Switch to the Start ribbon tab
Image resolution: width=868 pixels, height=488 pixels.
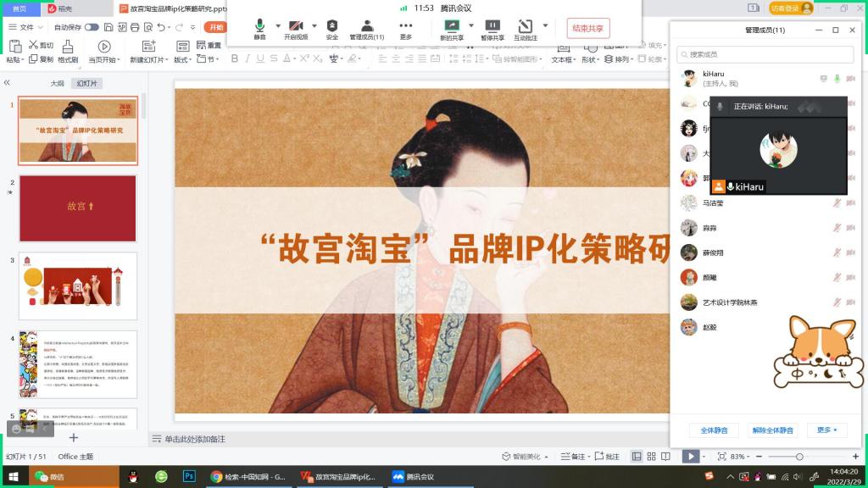coord(214,27)
